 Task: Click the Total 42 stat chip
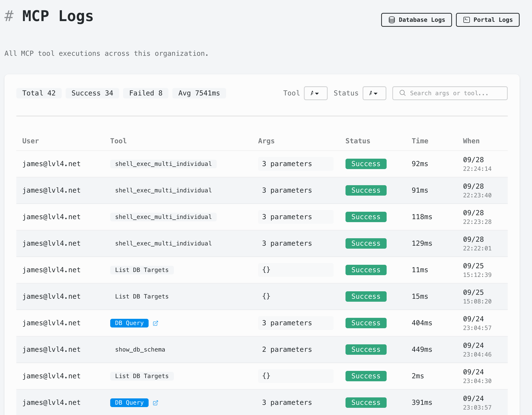click(x=39, y=93)
